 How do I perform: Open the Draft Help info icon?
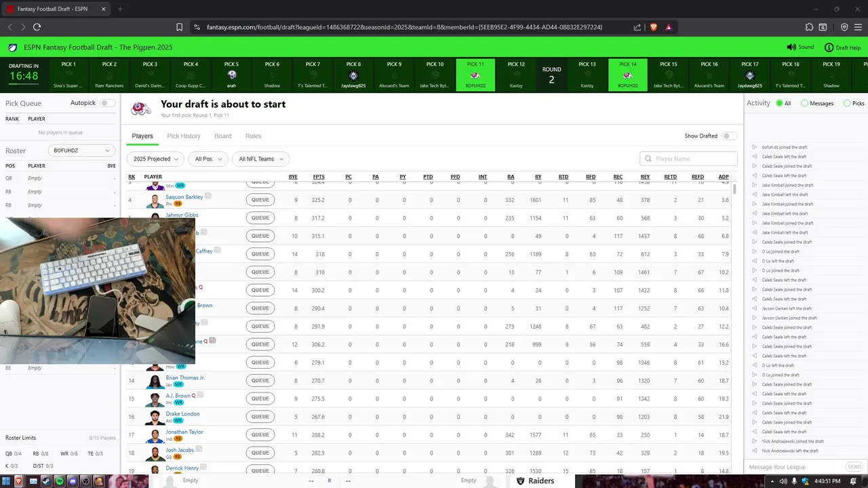coord(829,47)
